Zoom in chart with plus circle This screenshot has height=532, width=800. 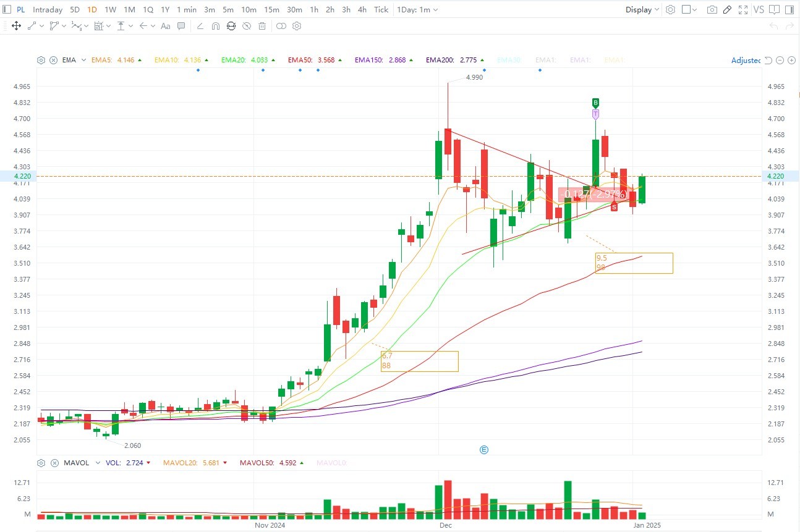[791, 60]
